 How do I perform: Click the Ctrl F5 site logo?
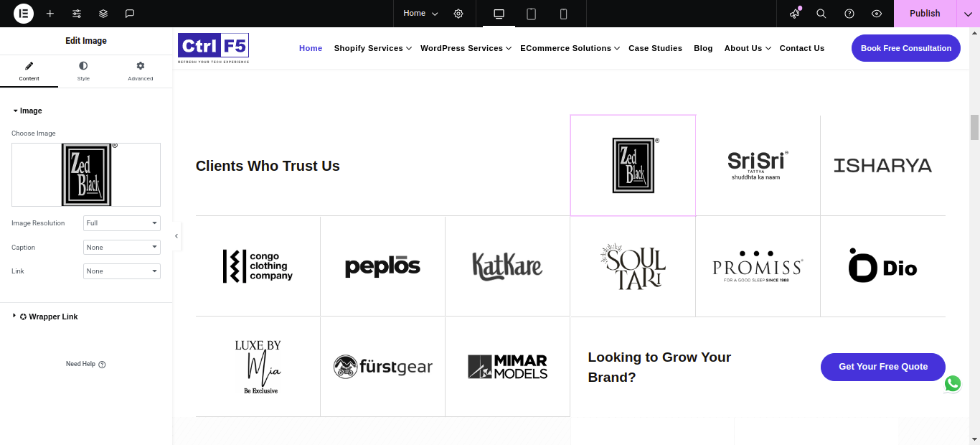tap(213, 48)
